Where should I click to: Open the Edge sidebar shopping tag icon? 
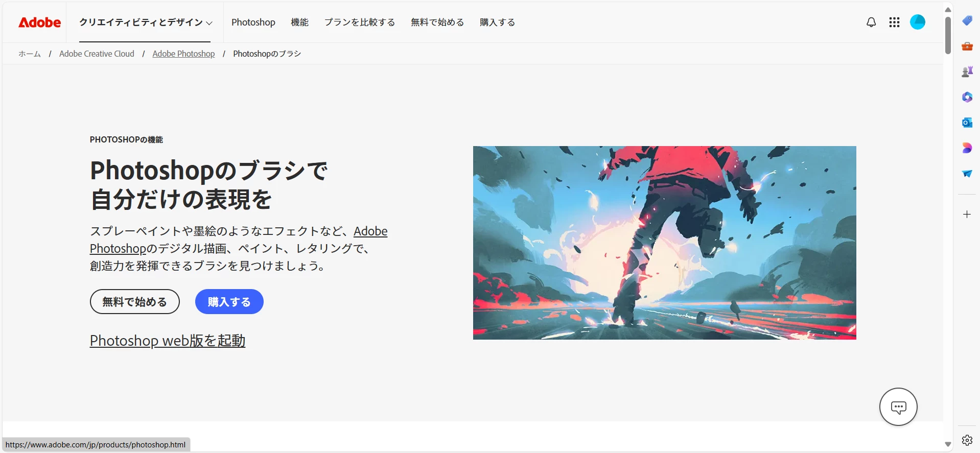click(967, 20)
